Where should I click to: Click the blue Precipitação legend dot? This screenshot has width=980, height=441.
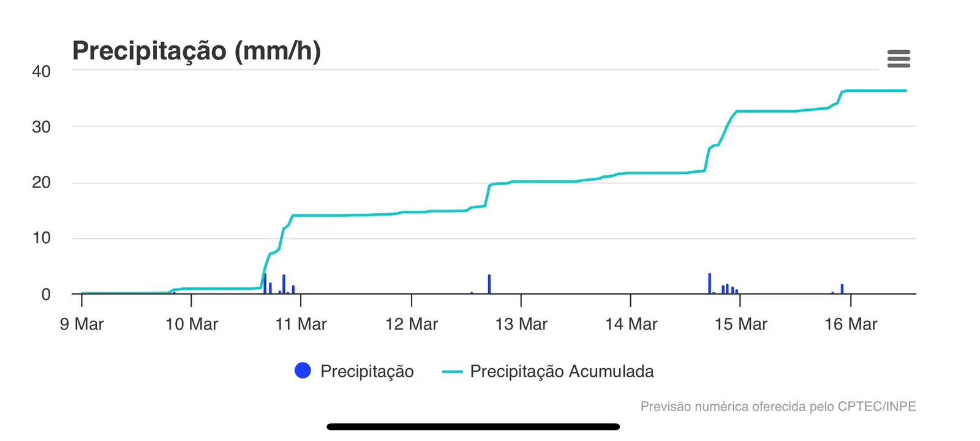303,371
